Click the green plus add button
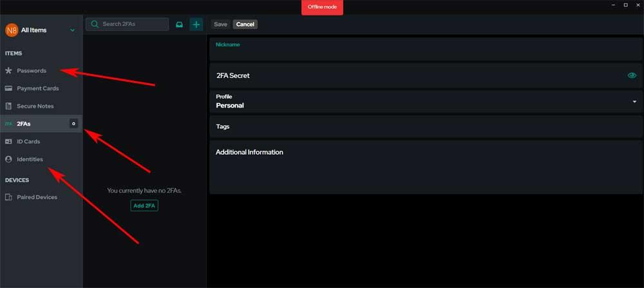Viewport: 644px width, 288px height. point(196,24)
